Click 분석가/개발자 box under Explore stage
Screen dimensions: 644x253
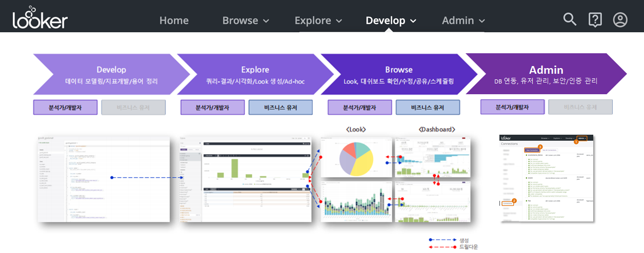tap(212, 108)
